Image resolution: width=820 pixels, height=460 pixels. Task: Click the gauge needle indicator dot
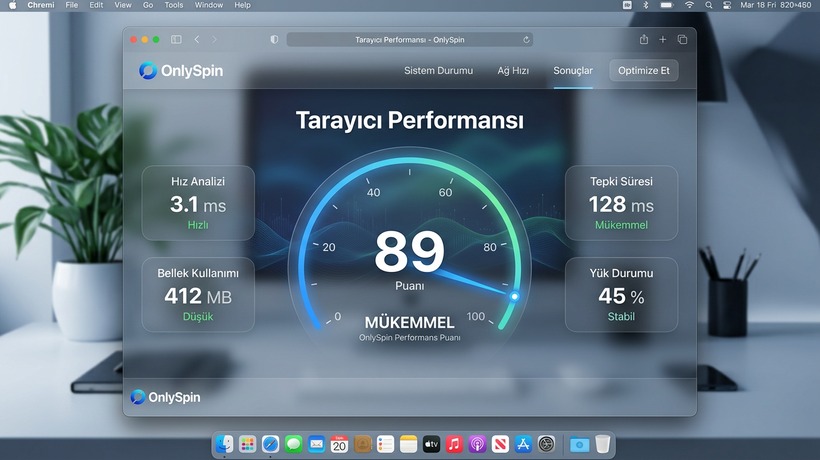515,296
